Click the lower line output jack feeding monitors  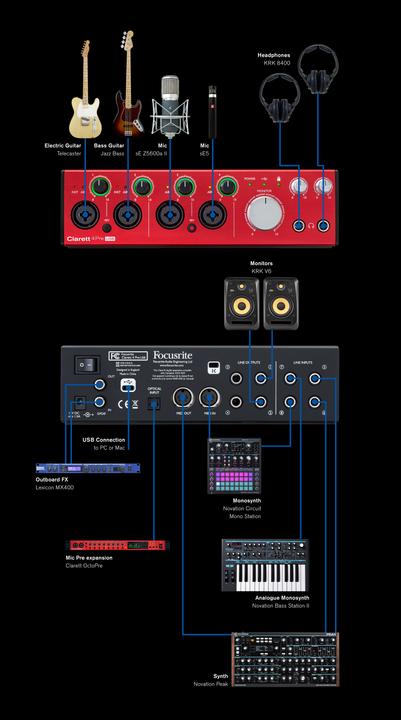click(261, 403)
